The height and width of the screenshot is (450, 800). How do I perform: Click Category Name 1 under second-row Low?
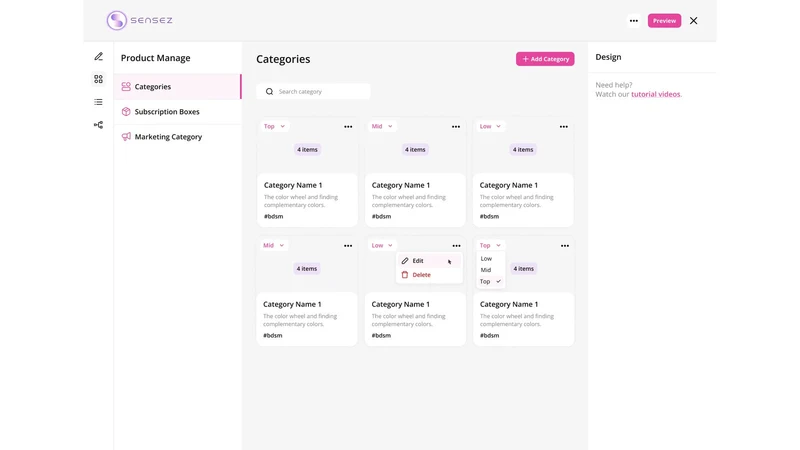pyautogui.click(x=401, y=305)
